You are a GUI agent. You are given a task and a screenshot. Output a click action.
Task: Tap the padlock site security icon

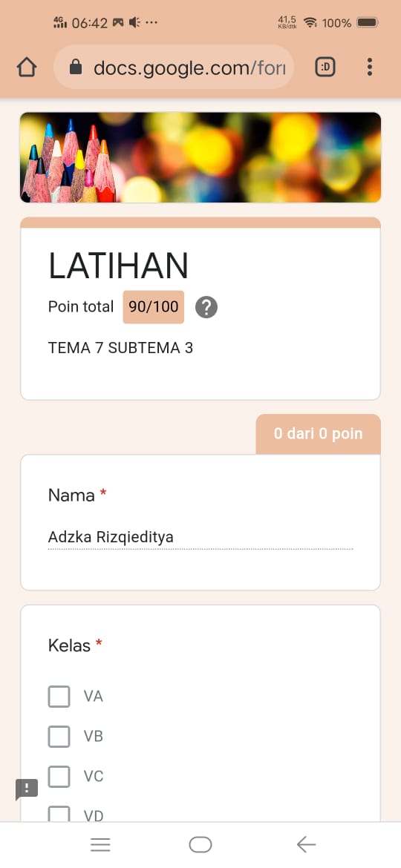coord(75,68)
